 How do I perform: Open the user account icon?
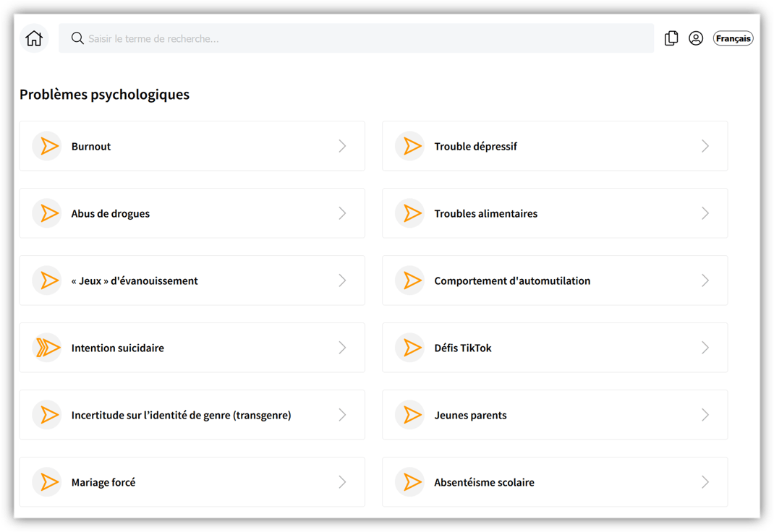696,38
